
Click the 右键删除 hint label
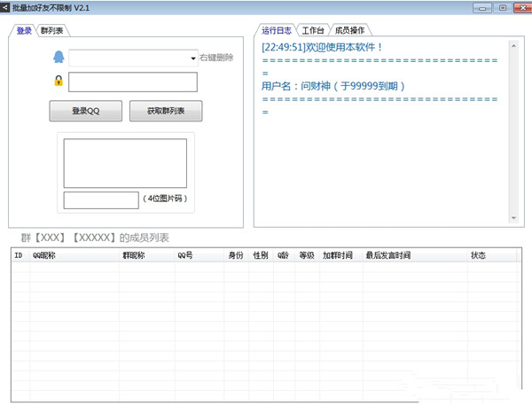pyautogui.click(x=216, y=58)
